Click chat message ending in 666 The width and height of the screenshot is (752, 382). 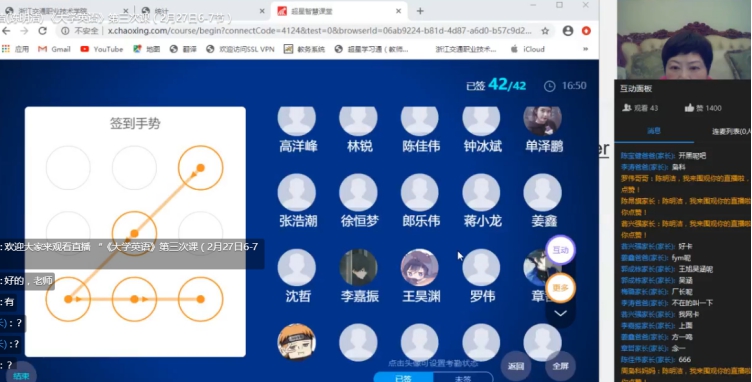[656, 359]
